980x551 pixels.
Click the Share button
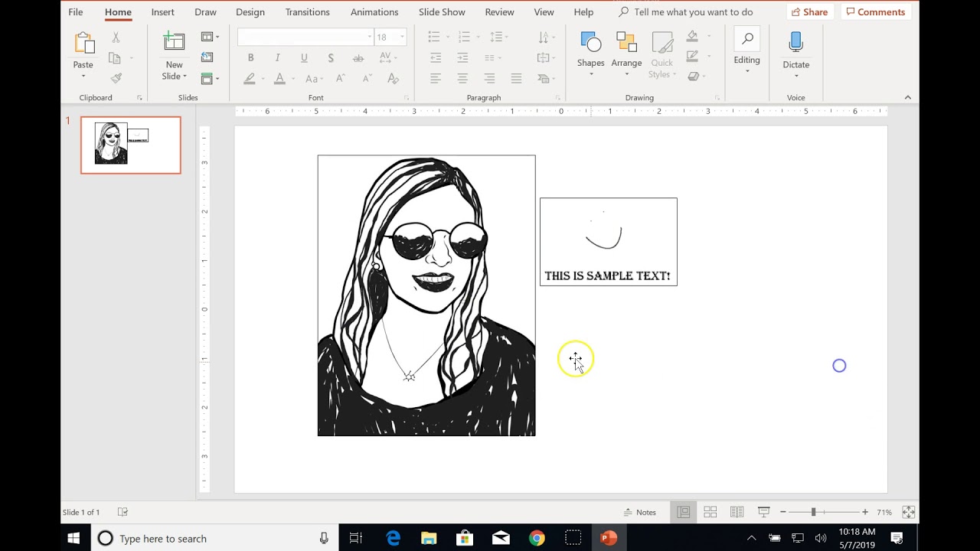click(809, 12)
